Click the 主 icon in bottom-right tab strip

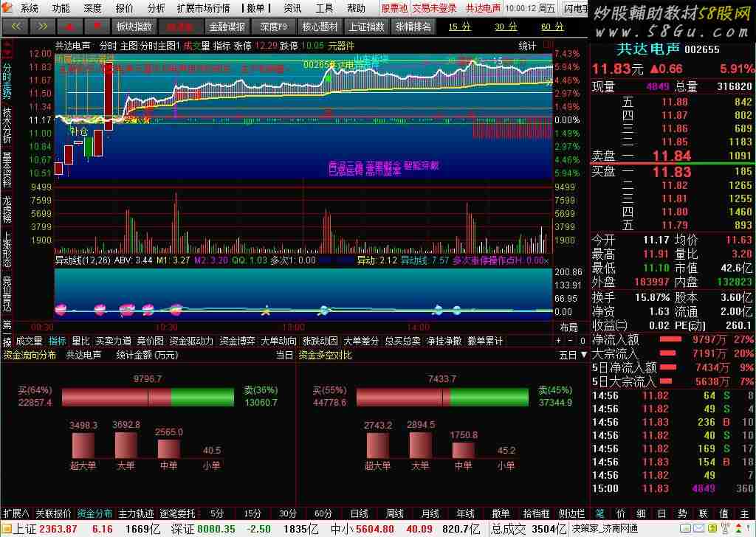pos(744,513)
